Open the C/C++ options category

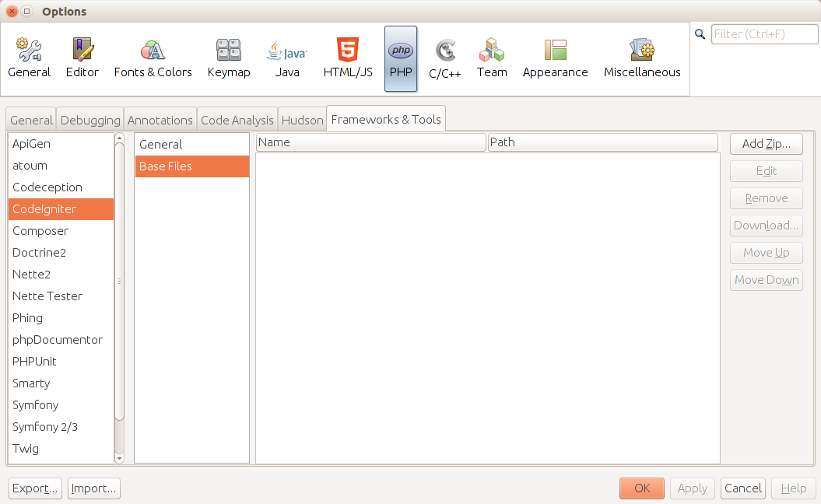[x=445, y=58]
